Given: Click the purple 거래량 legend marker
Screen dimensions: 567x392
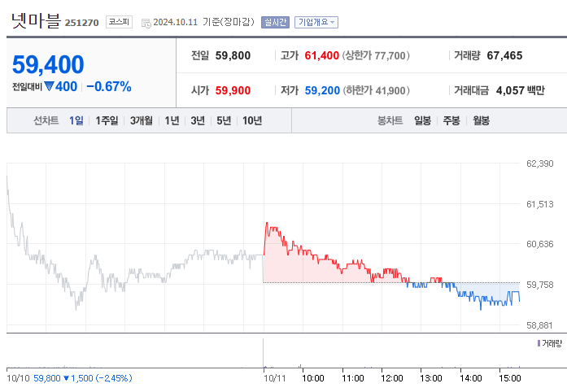Looking at the screenshot, I should (x=539, y=343).
